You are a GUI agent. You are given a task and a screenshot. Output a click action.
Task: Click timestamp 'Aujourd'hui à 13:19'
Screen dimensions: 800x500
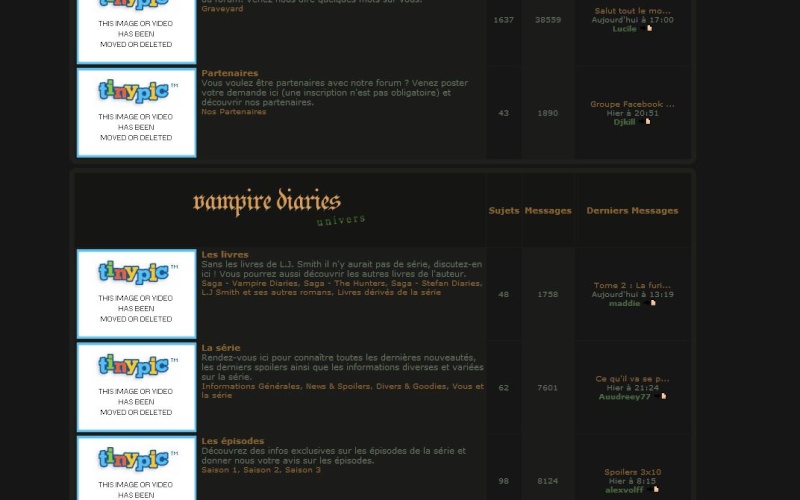pos(632,294)
